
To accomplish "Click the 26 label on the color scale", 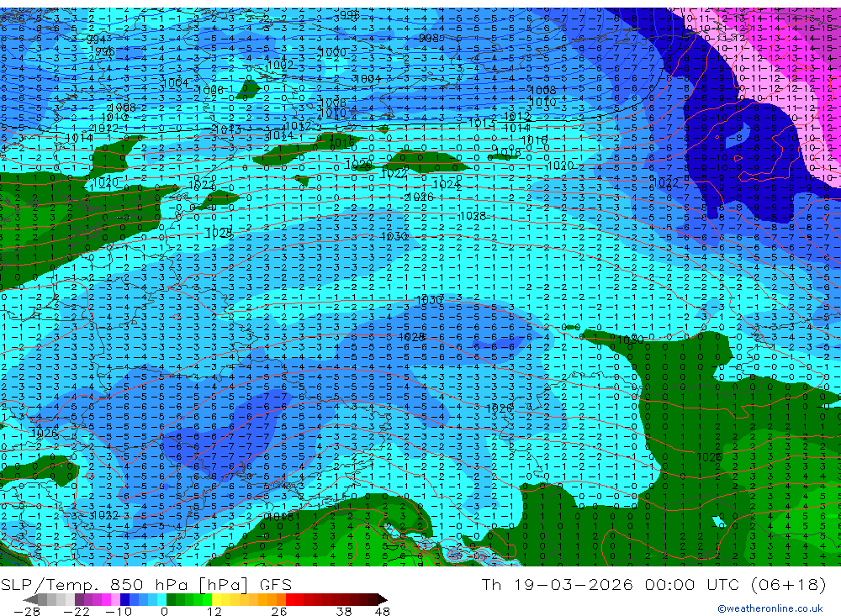I will click(278, 612).
